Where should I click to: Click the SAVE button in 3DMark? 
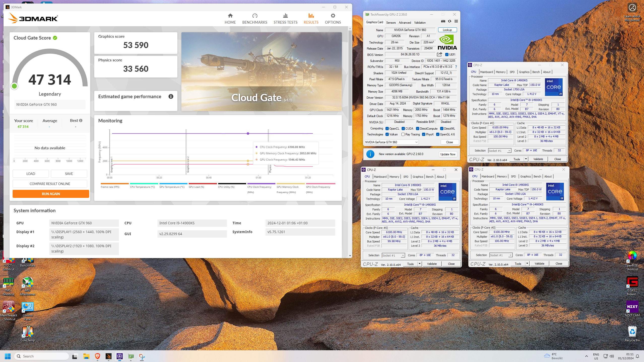69,174
